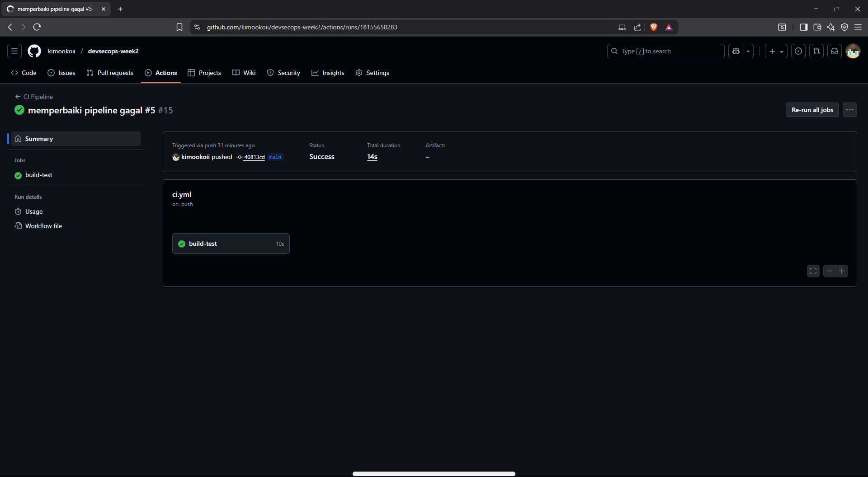Open the notifications inbox icon
The image size is (868, 477).
[835, 51]
